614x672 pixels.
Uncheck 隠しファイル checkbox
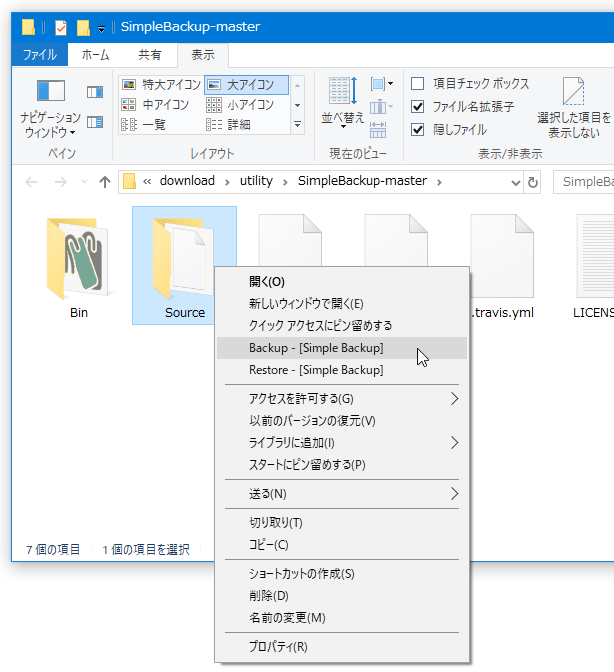coord(417,129)
